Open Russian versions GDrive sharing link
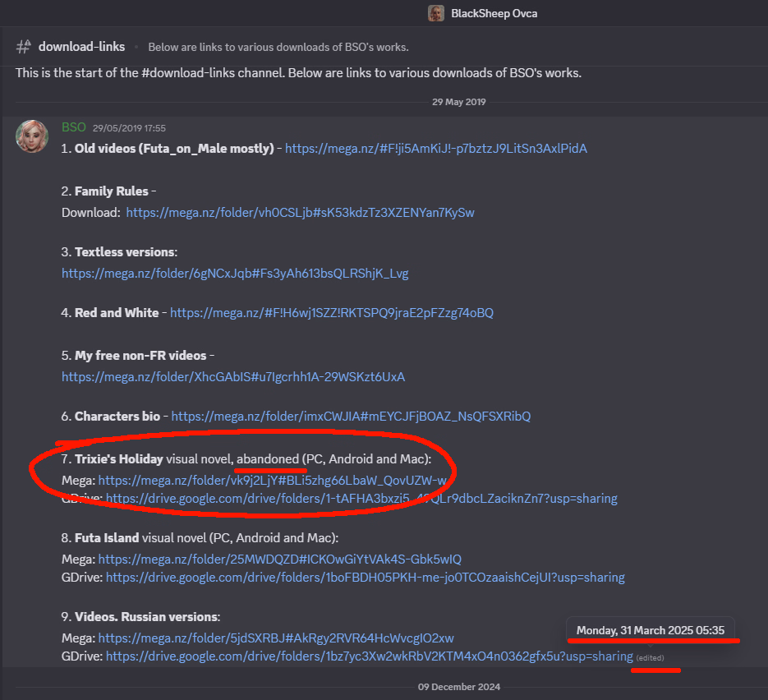Viewport: 768px width, 700px height. tap(369, 656)
